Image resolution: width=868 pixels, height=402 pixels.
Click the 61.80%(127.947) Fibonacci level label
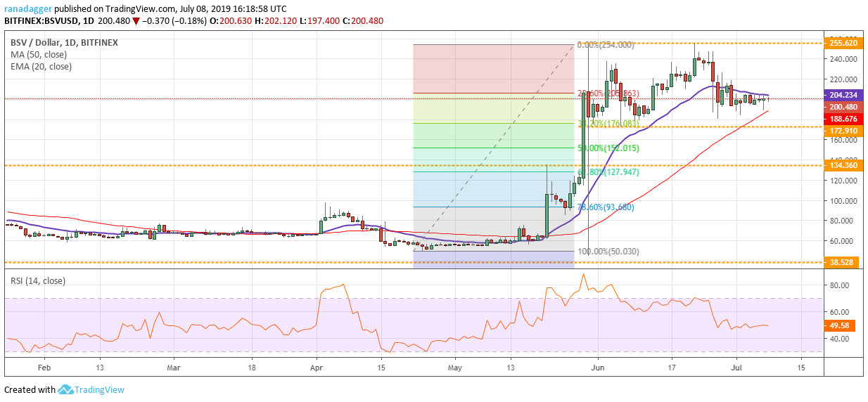608,172
